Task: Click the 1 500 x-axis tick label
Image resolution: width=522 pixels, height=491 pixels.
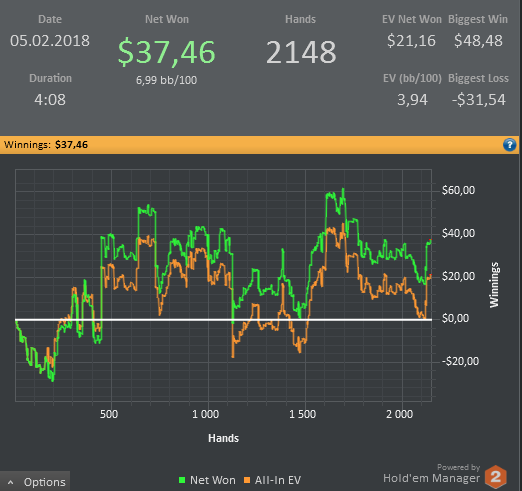Action: pos(302,414)
